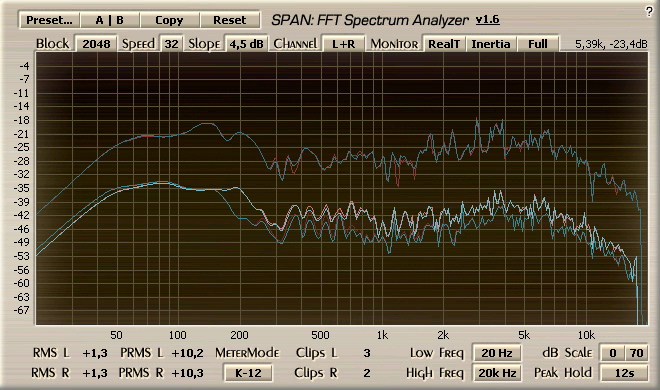The image size is (660, 390).
Task: Click the 5k frequency axis label
Action: tap(524, 335)
